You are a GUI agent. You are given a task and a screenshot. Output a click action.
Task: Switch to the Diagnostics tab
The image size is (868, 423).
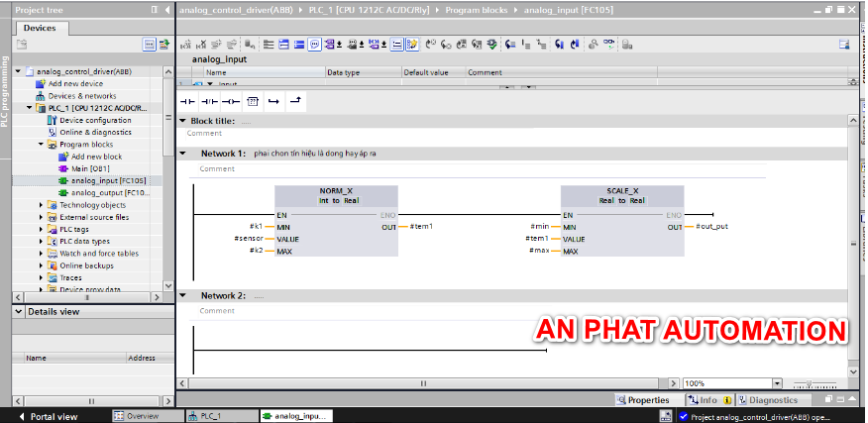[x=773, y=400]
